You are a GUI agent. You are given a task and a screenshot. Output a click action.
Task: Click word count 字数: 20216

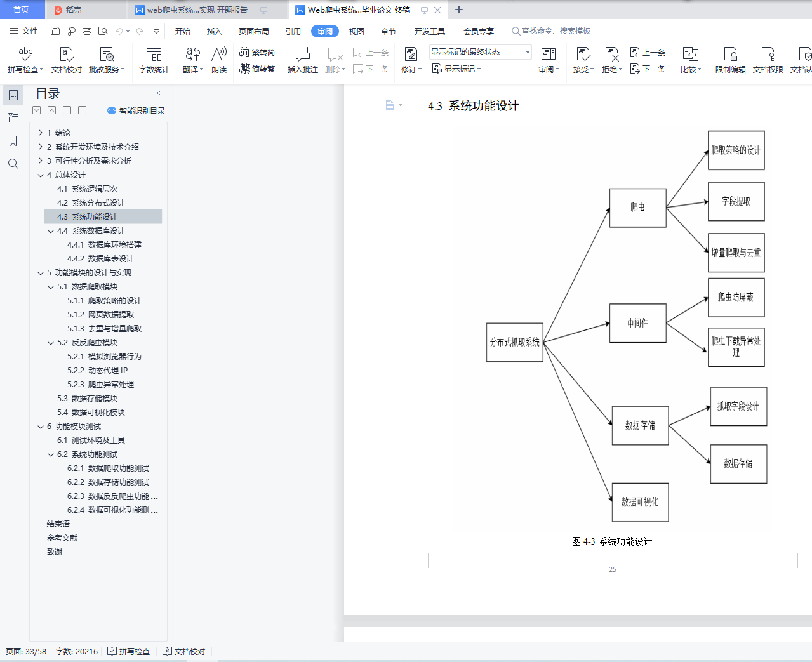tap(77, 651)
